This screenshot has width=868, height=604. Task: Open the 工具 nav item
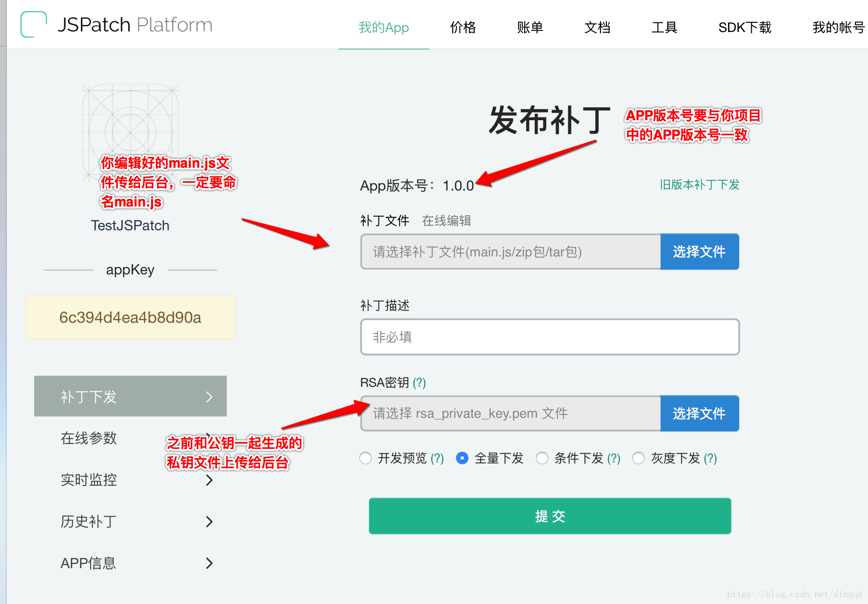664,28
